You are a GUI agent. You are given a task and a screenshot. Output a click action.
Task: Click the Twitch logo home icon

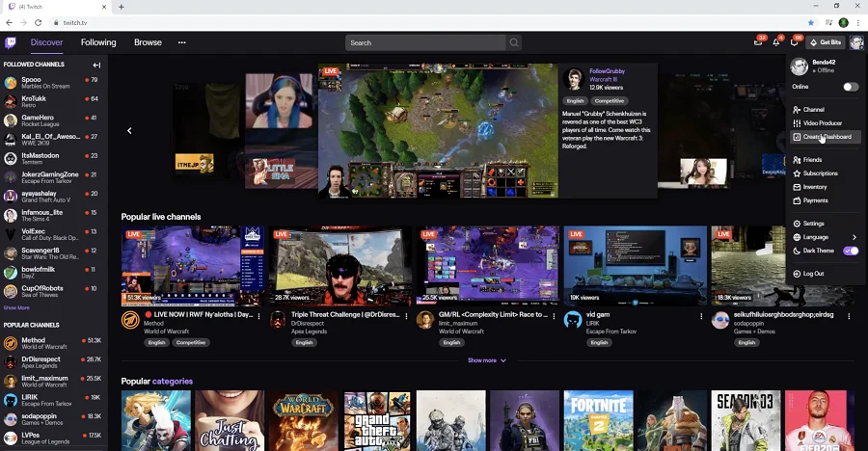point(11,42)
